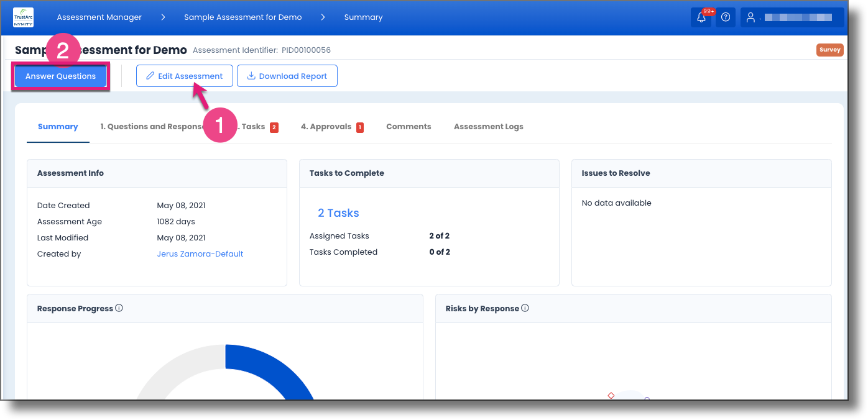868x420 pixels.
Task: Click the orange Survey tag
Action: (829, 50)
